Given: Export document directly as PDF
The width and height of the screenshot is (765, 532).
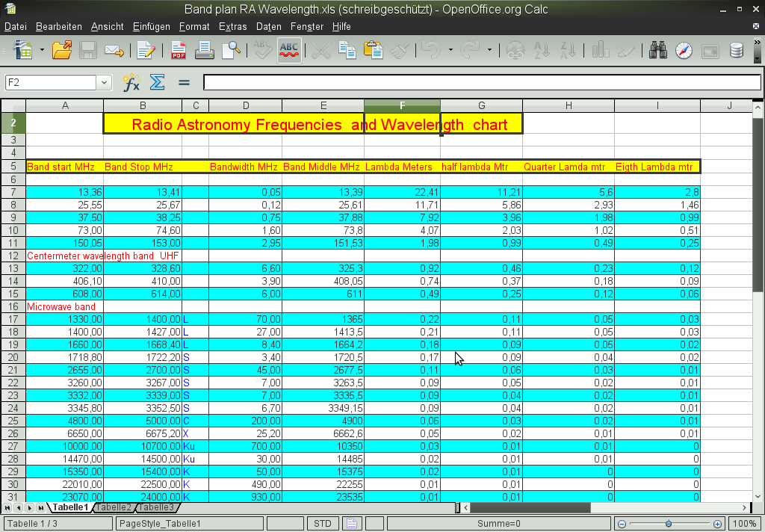Looking at the screenshot, I should (179, 51).
